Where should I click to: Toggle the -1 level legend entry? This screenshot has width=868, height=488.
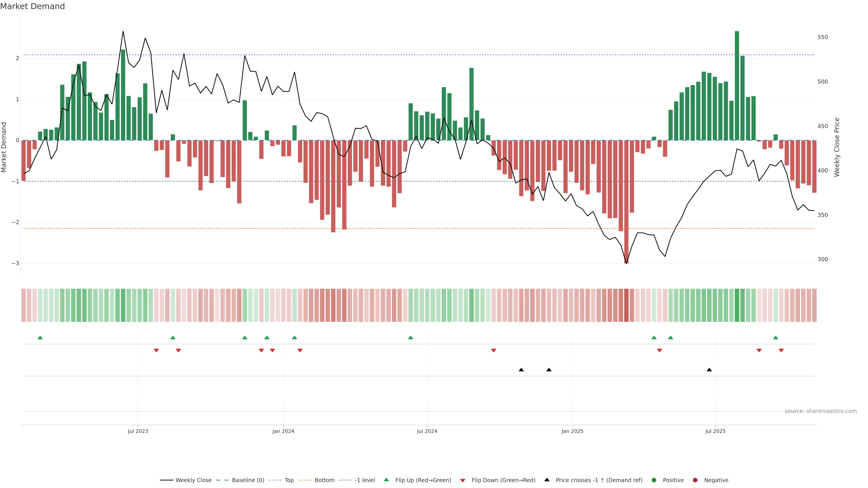365,480
